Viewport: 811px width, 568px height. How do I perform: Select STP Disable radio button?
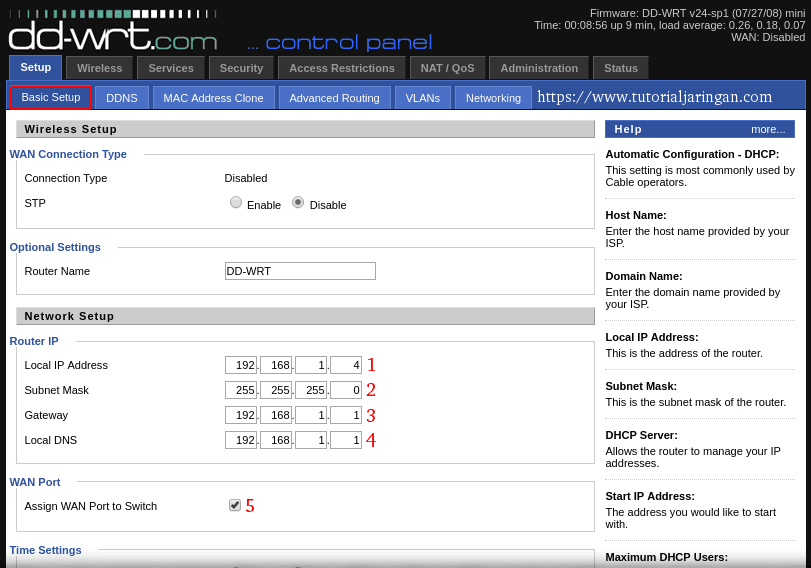298,202
